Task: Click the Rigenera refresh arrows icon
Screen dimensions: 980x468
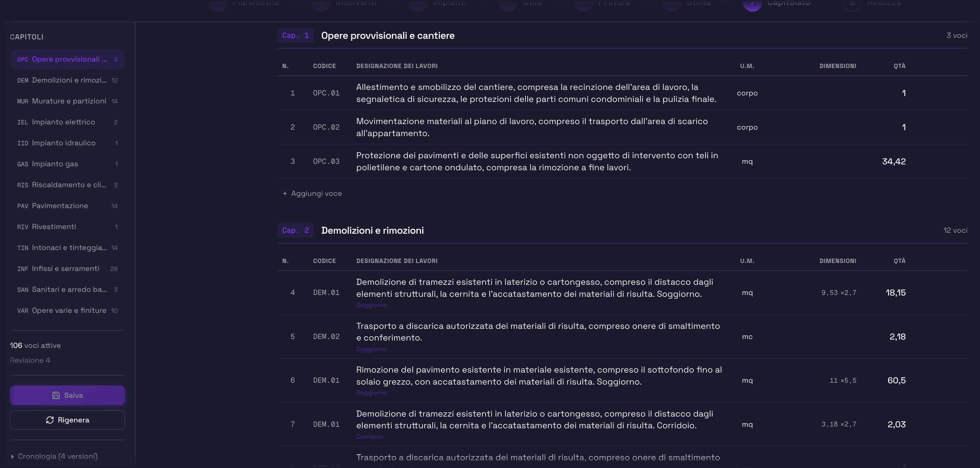Action: pos(50,420)
